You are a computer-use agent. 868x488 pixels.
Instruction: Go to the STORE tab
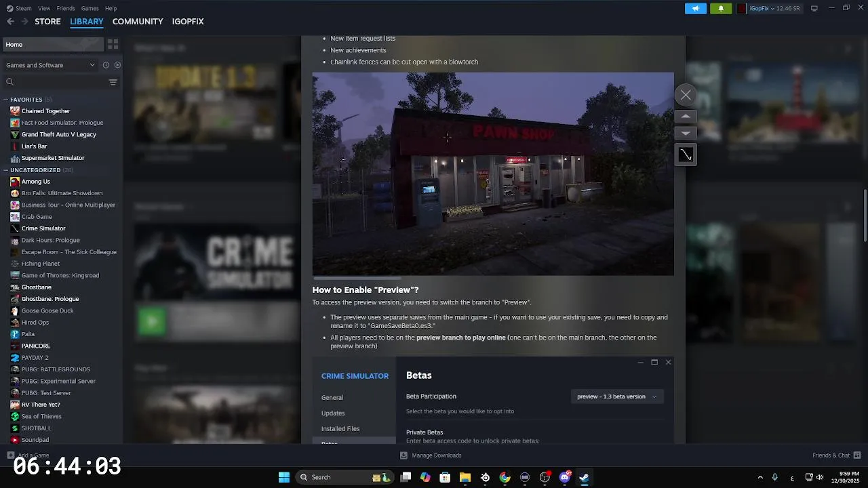[x=47, y=22]
